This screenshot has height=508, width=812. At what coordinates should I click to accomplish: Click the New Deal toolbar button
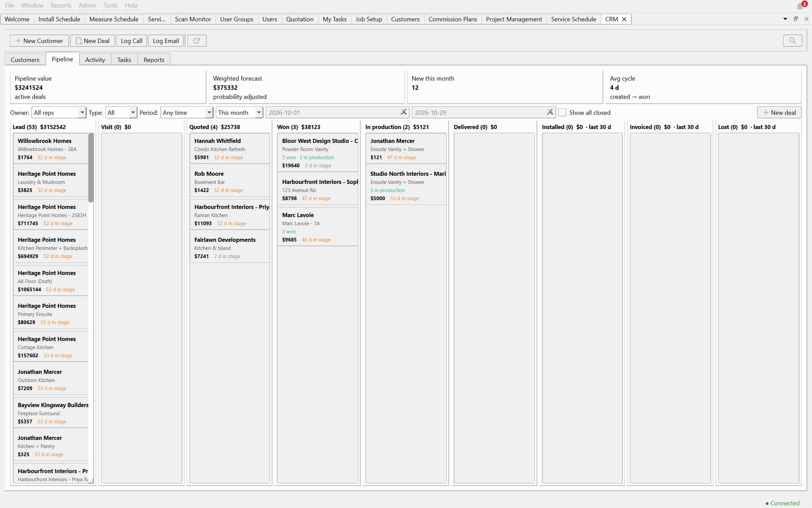click(92, 41)
